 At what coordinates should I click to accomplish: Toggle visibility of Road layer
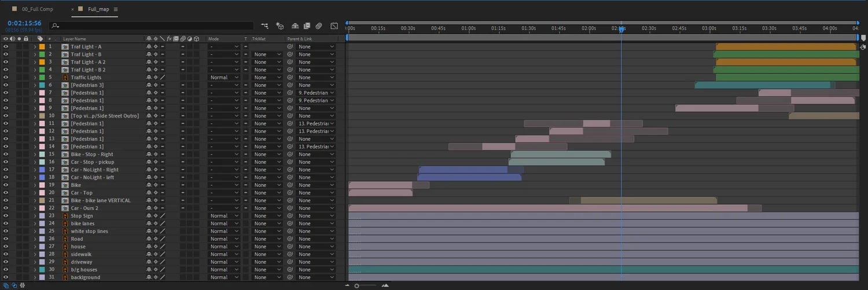6,239
